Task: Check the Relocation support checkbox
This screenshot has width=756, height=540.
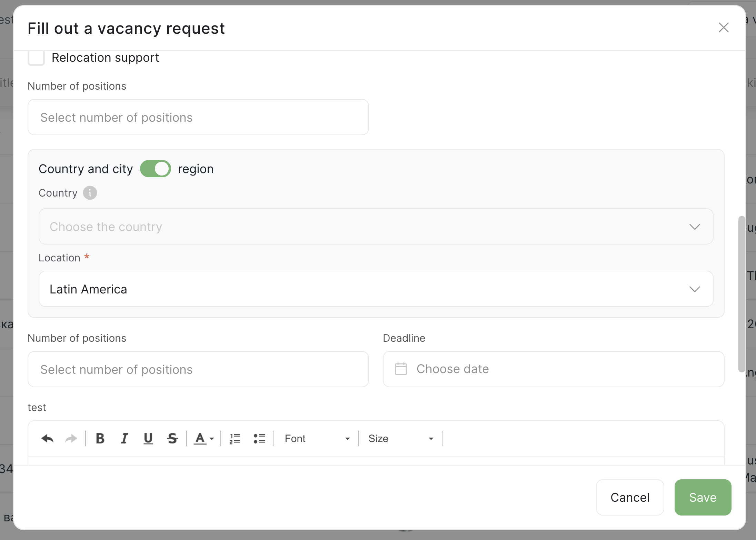Action: point(36,58)
